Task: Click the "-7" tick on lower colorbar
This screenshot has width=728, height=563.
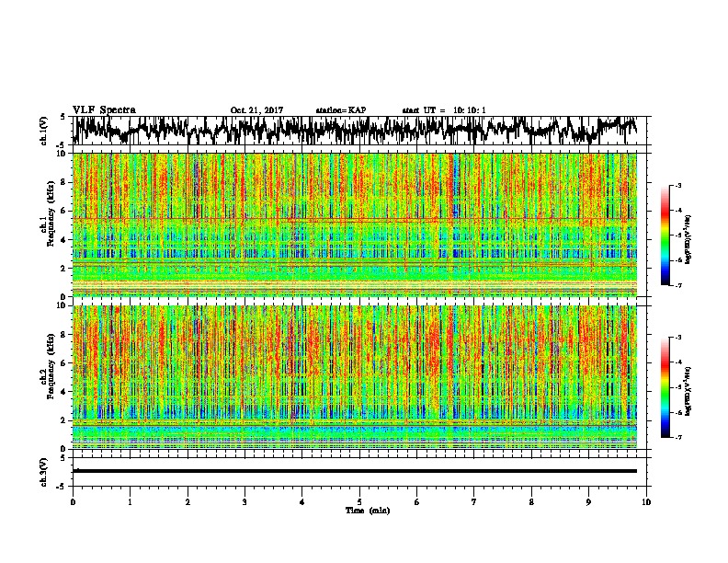Action: tap(677, 437)
